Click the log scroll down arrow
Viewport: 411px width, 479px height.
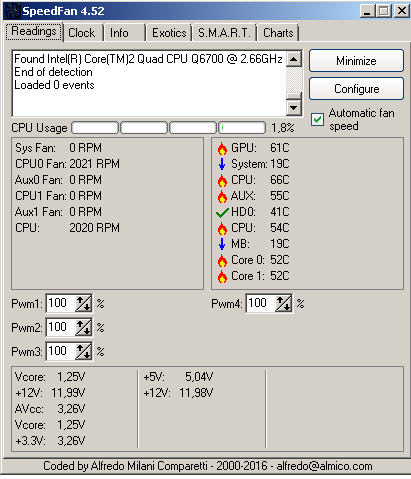tap(294, 107)
